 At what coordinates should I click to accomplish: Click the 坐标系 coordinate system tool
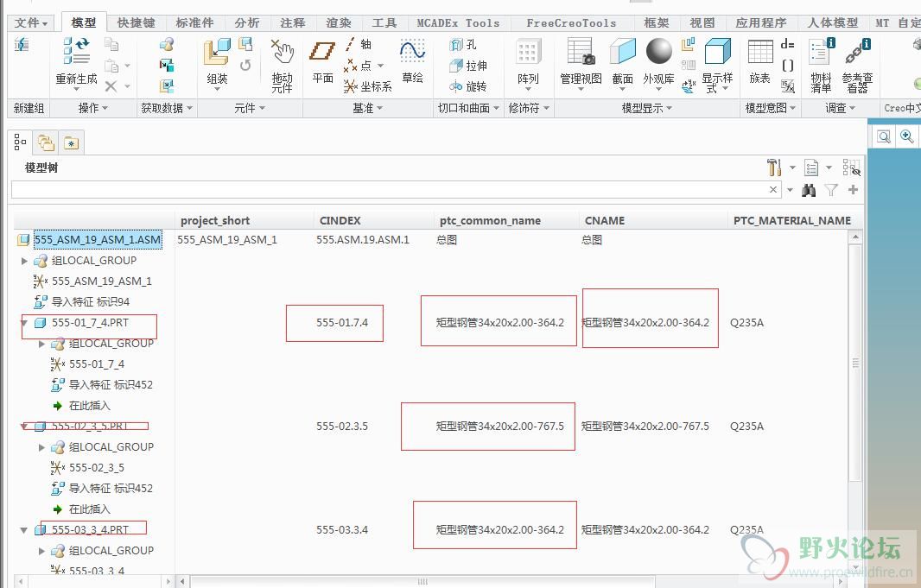coord(368,87)
